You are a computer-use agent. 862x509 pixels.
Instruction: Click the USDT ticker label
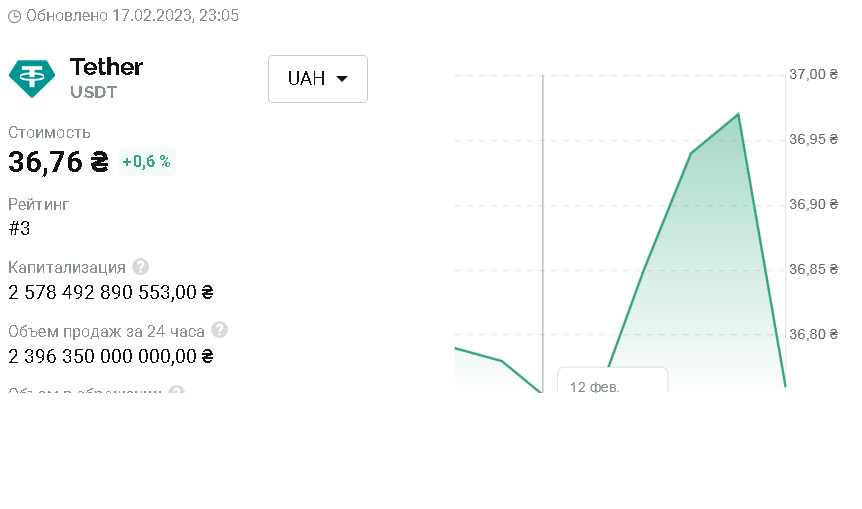click(93, 92)
